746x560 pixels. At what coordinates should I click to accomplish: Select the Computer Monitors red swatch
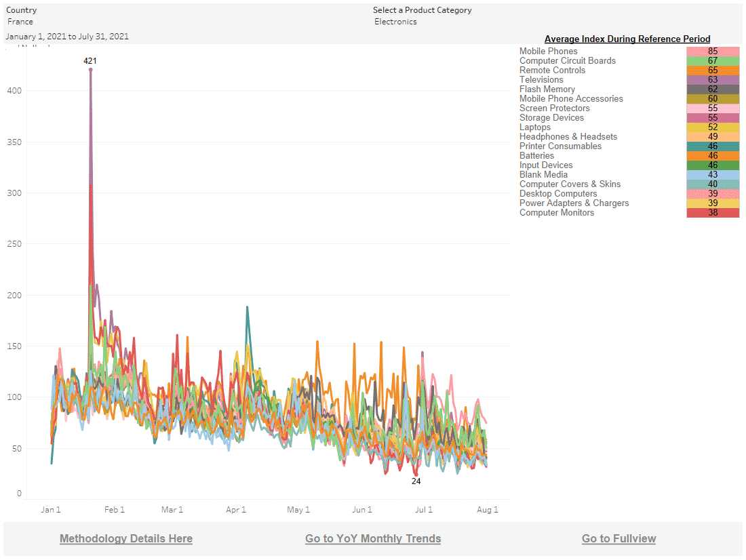(713, 213)
